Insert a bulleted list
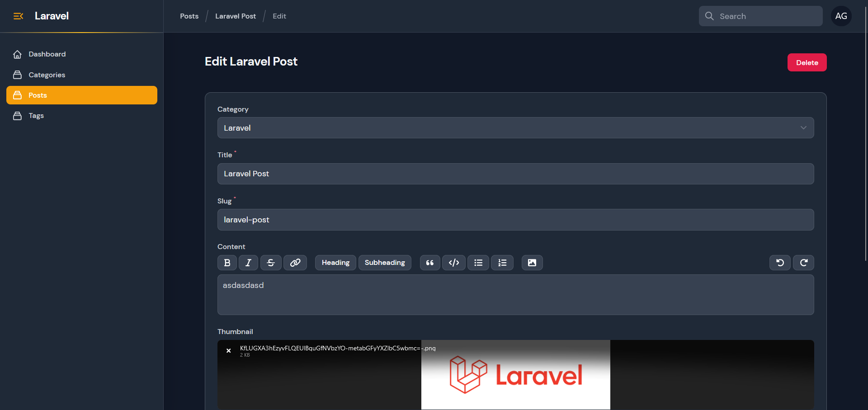 478,263
